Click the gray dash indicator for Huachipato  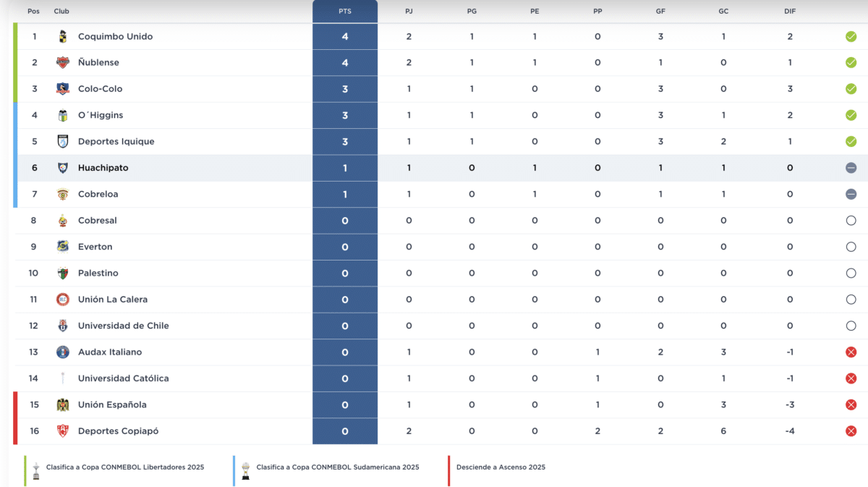point(851,167)
